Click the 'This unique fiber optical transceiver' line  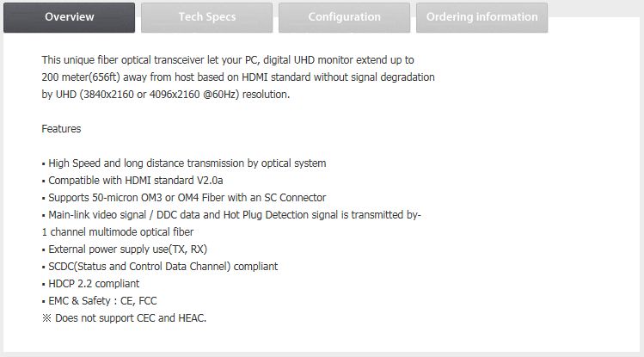(228, 60)
